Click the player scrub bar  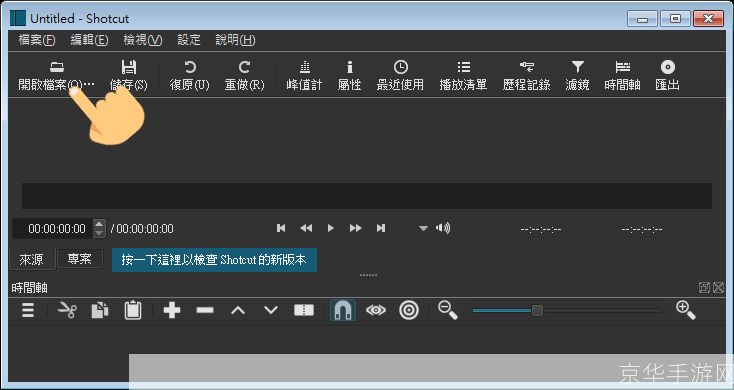[x=367, y=196]
